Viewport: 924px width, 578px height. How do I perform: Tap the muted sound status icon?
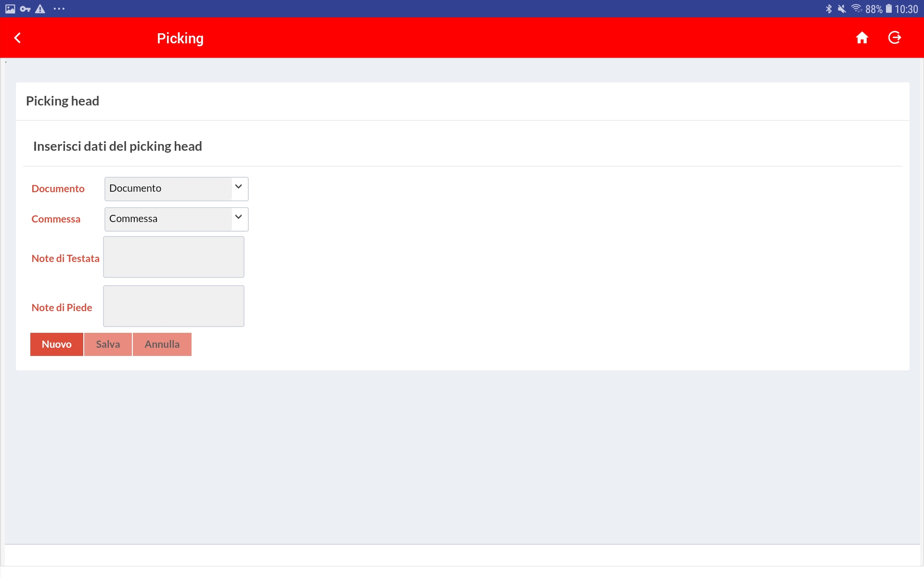[x=842, y=9]
